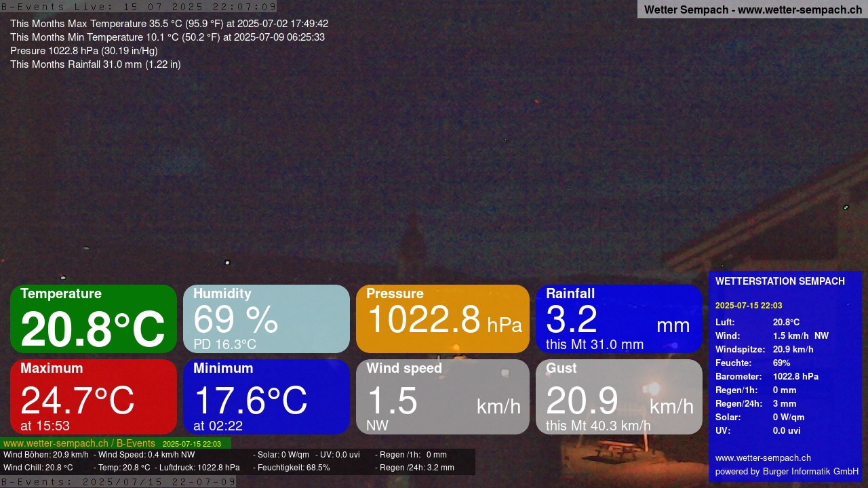This screenshot has width=868, height=488.
Task: Click 'at 15:53' under Maximum
Action: tap(45, 426)
